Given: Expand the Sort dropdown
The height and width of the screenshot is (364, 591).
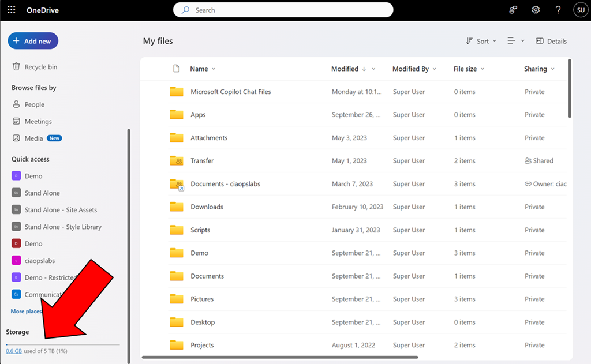Looking at the screenshot, I should tap(481, 41).
